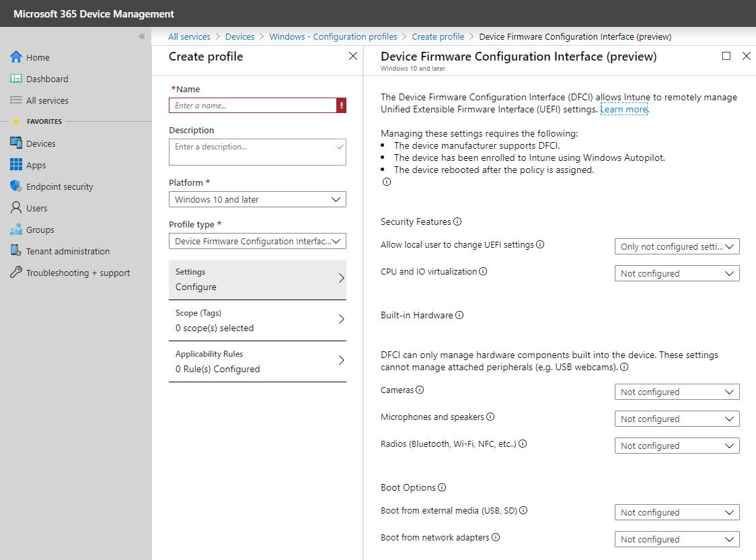Click the Description text area
This screenshot has width=756, height=560.
(258, 152)
